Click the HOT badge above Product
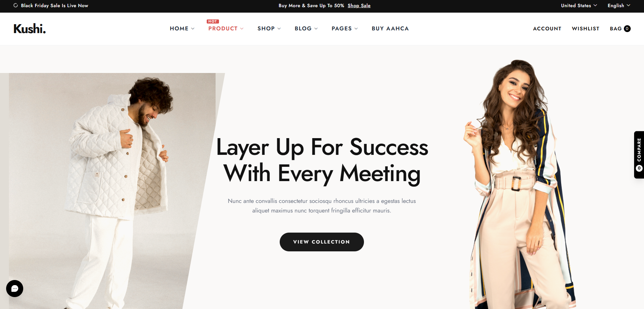Screen dimensions: 644x309 [x=213, y=21]
